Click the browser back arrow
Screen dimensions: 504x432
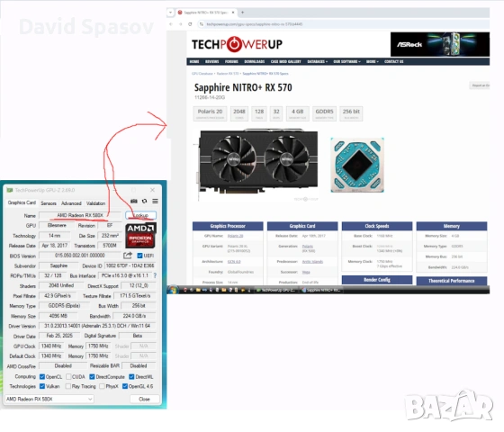pyautogui.click(x=171, y=24)
